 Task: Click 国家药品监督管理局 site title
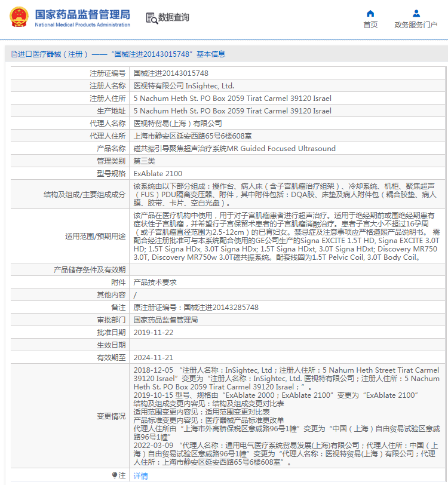(x=82, y=14)
